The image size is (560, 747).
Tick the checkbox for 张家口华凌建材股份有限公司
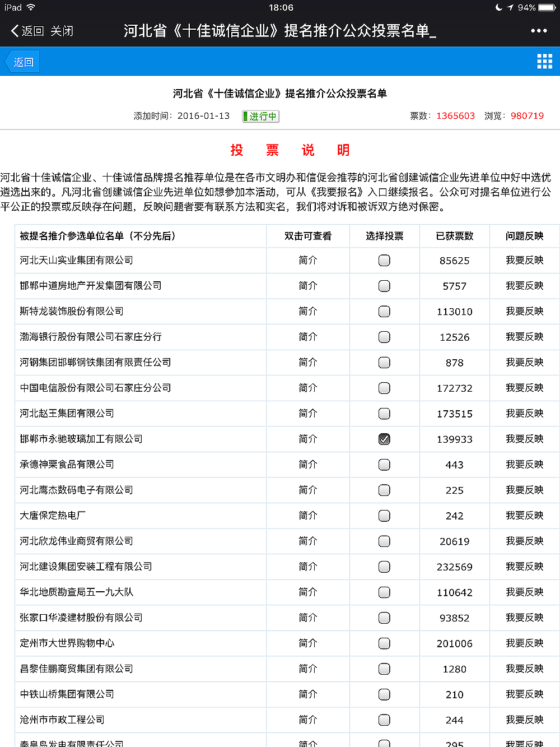384,618
